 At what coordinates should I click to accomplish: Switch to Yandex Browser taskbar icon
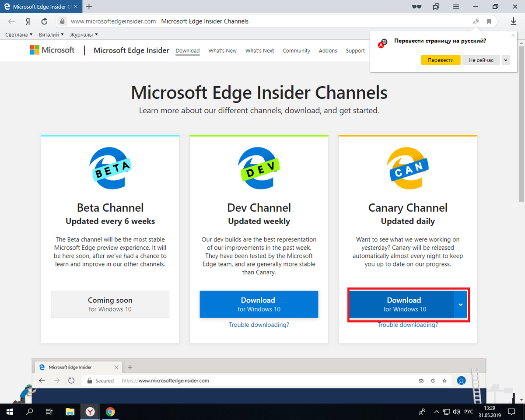90,412
